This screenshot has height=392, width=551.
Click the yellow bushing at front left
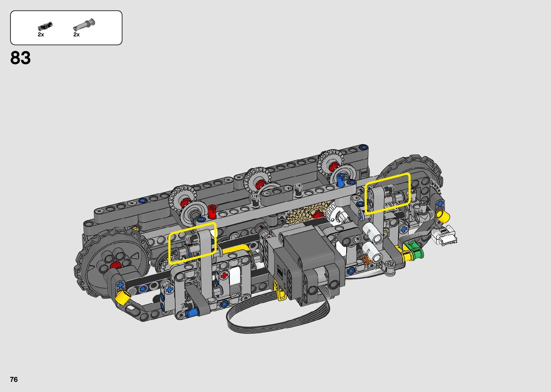pyautogui.click(x=123, y=297)
